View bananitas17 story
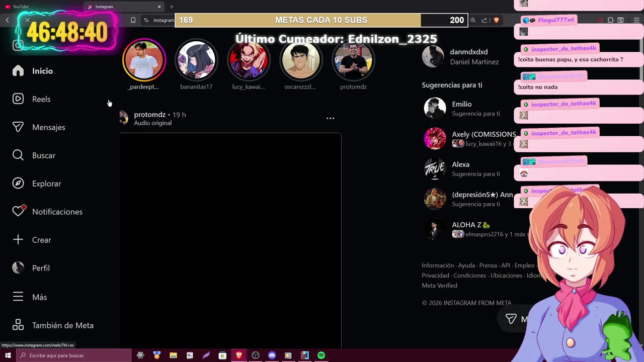Viewport: 644px width, 362px height. (x=196, y=60)
